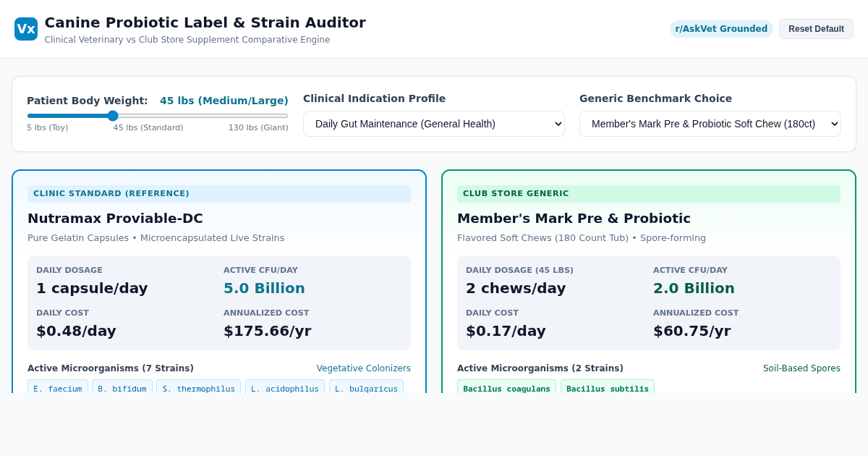Click the CLINIC STANDARD (REFERENCE) banner

tap(219, 193)
